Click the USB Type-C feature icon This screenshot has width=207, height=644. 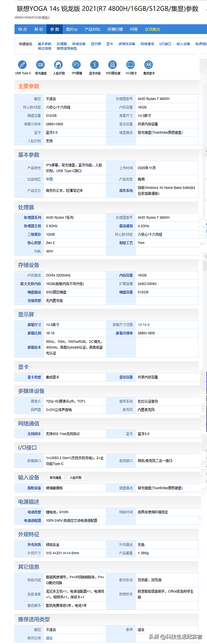coord(23,65)
